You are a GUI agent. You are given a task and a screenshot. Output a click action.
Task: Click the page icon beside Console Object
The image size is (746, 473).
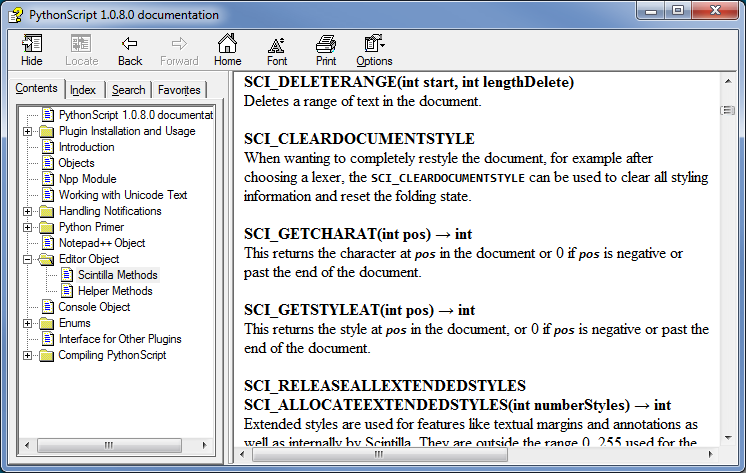coord(48,307)
